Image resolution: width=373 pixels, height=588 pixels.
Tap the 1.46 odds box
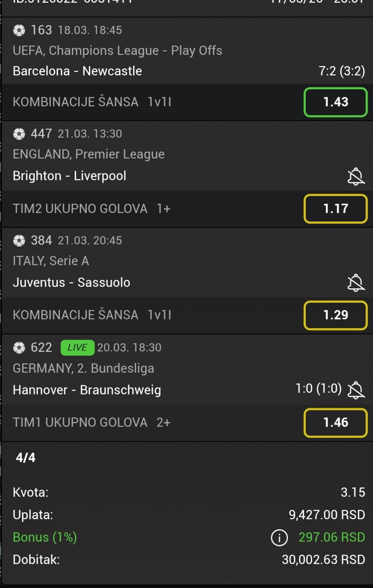point(335,422)
